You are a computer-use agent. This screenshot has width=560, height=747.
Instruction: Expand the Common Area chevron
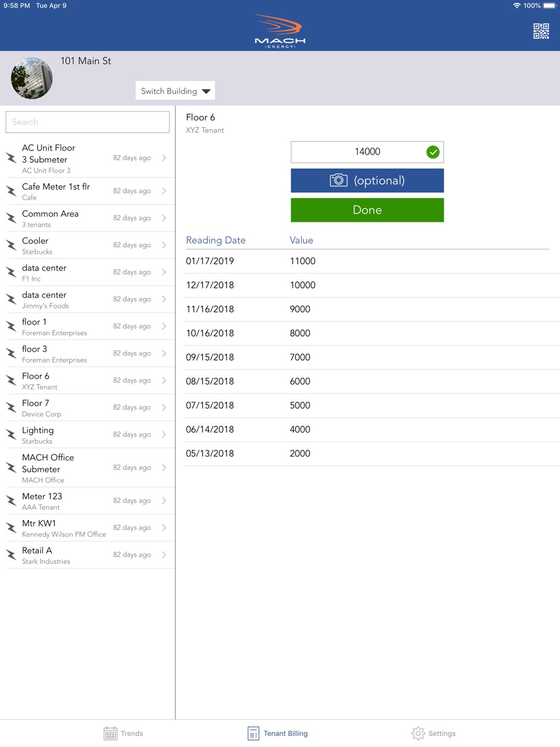[x=164, y=218]
